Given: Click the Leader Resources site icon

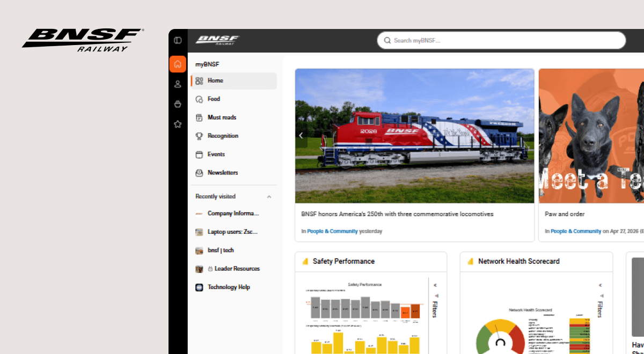Looking at the screenshot, I should 199,269.
